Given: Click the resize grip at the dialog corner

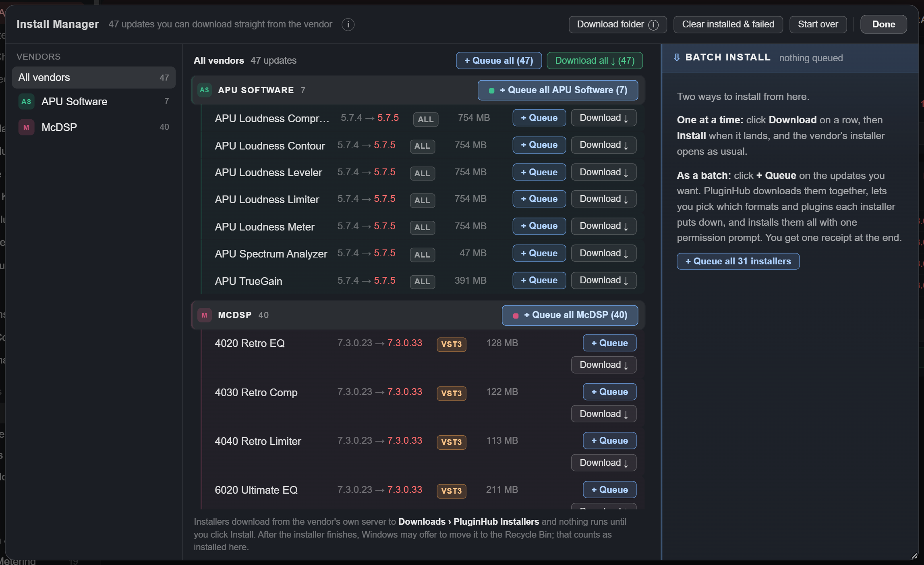Looking at the screenshot, I should click(x=914, y=555).
